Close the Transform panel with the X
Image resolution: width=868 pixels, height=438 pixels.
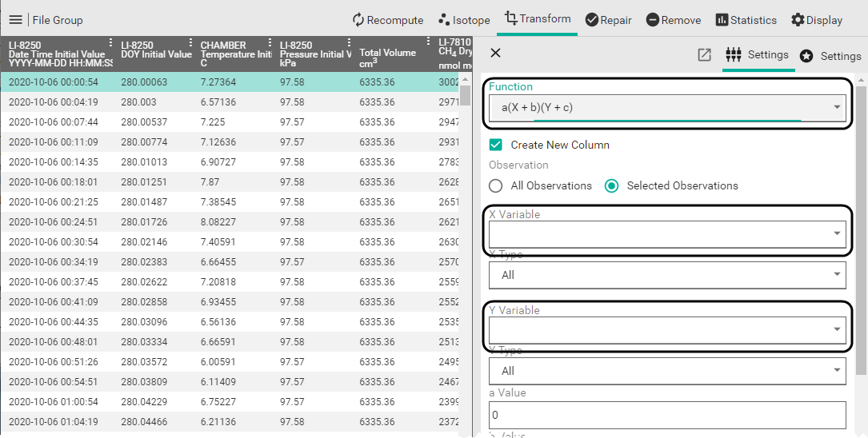(x=495, y=53)
